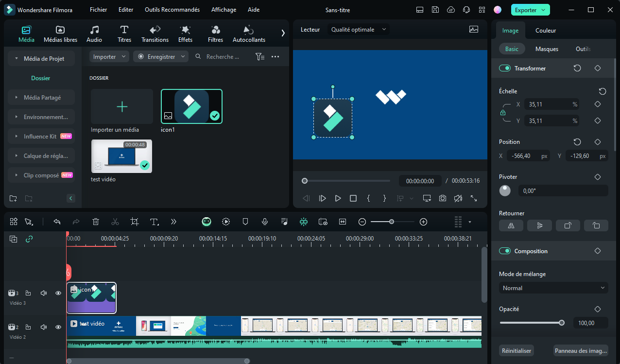Click the microphone voice-over icon
Viewport: 620px width, 364px height.
tap(265, 222)
